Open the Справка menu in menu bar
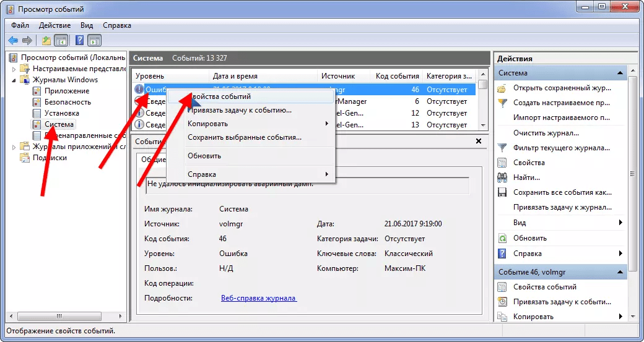The image size is (644, 342). pyautogui.click(x=117, y=25)
